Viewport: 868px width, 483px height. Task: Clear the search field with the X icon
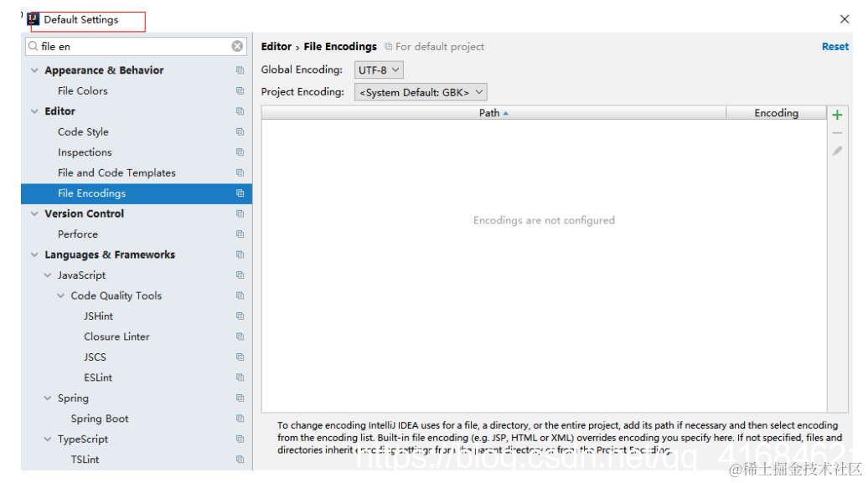coord(237,47)
